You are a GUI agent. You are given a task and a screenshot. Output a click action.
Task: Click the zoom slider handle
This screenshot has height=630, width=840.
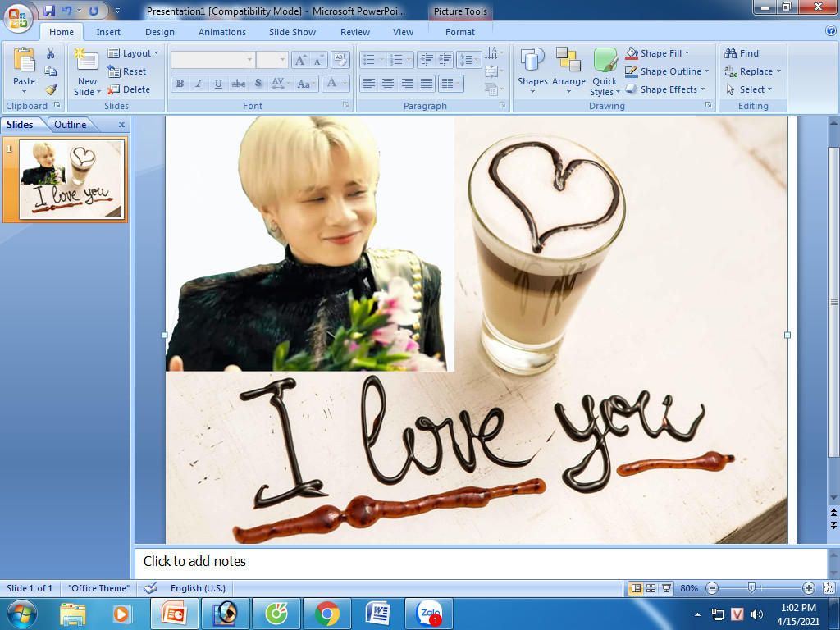pyautogui.click(x=751, y=588)
